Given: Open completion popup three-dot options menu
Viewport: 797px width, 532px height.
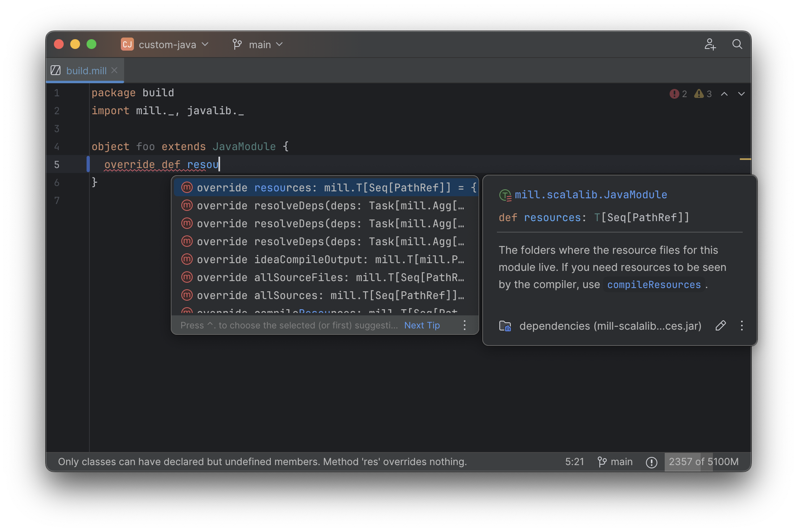Looking at the screenshot, I should click(465, 325).
